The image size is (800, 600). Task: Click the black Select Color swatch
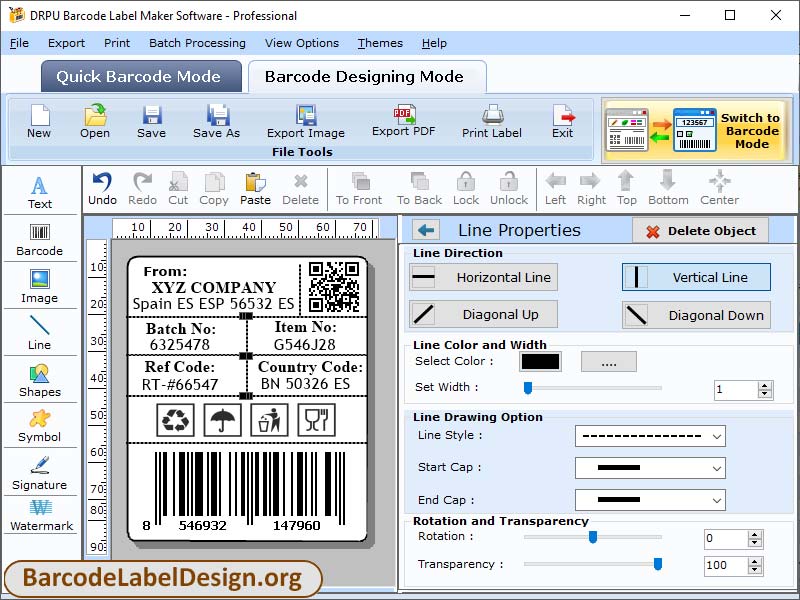coord(540,361)
